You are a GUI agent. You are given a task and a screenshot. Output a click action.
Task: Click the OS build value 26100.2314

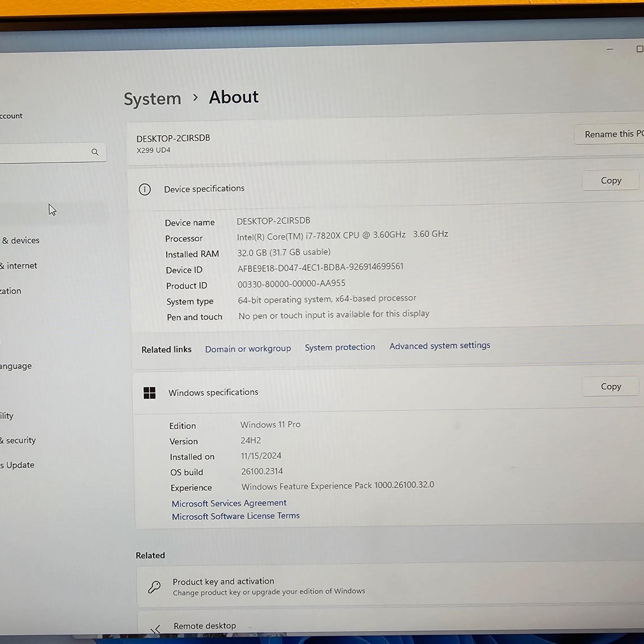pyautogui.click(x=262, y=471)
